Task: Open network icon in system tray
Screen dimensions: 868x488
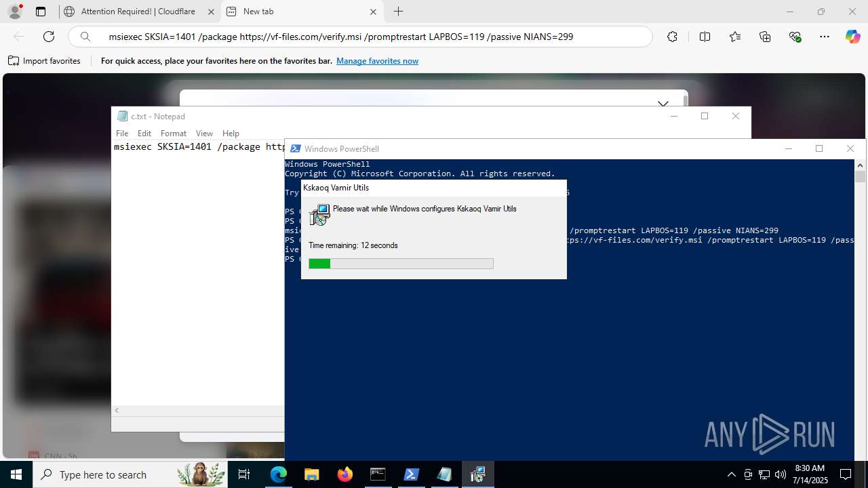Action: pyautogui.click(x=764, y=474)
